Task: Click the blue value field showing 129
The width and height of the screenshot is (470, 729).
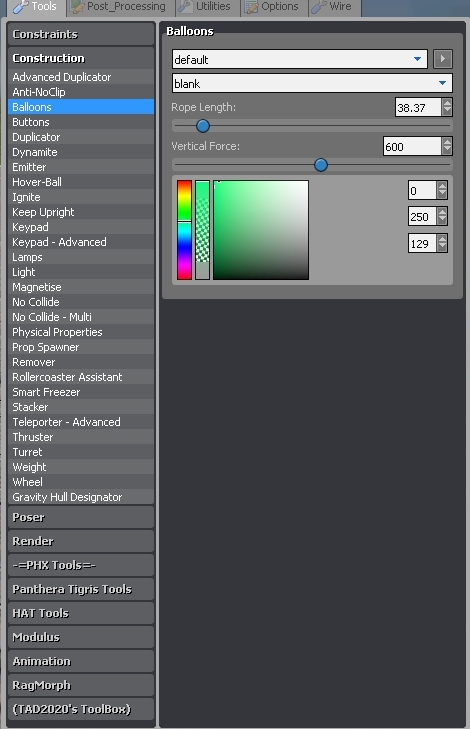Action: (x=422, y=243)
